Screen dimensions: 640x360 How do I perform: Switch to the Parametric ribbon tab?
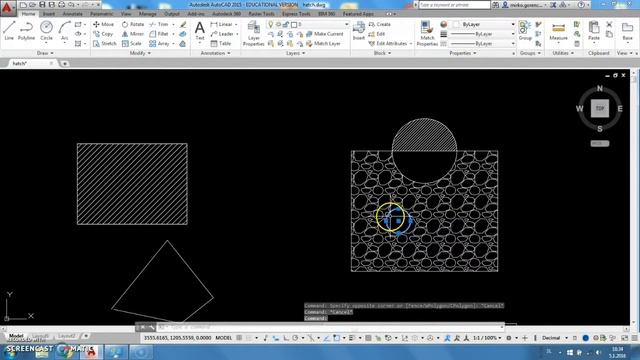(x=102, y=14)
